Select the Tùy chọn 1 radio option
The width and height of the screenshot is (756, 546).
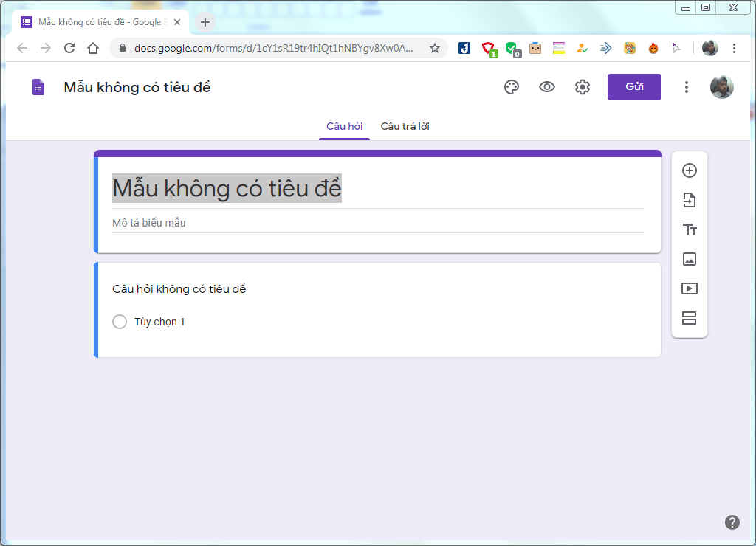(120, 322)
